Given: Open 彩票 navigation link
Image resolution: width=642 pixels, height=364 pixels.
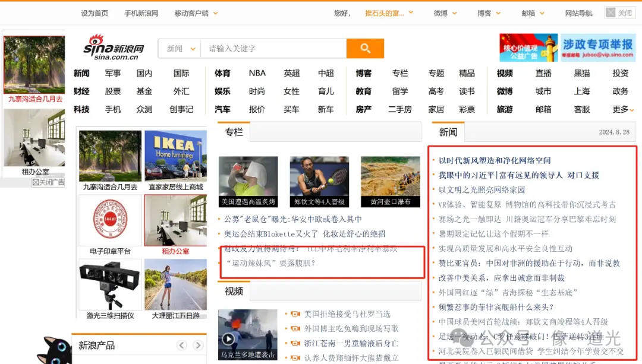Looking at the screenshot, I should point(467,109).
